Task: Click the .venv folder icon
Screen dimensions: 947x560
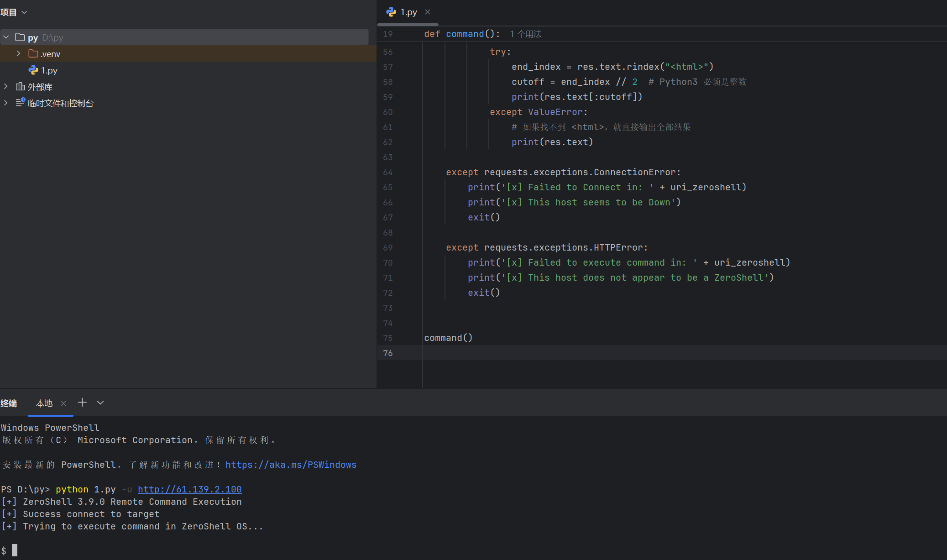Action: coord(33,54)
